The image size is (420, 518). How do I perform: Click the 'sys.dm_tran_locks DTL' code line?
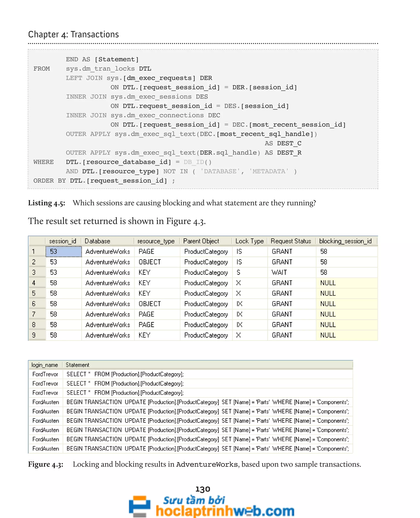click(x=108, y=69)
